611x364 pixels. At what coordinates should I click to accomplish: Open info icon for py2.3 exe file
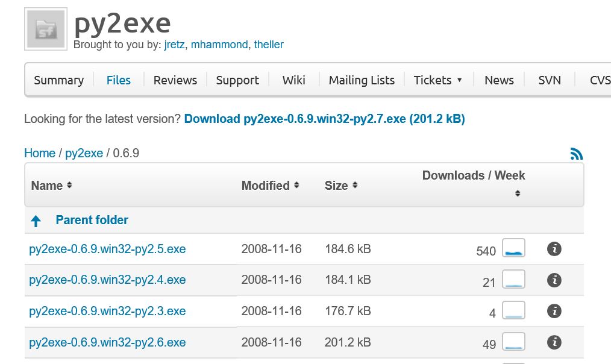(x=554, y=312)
